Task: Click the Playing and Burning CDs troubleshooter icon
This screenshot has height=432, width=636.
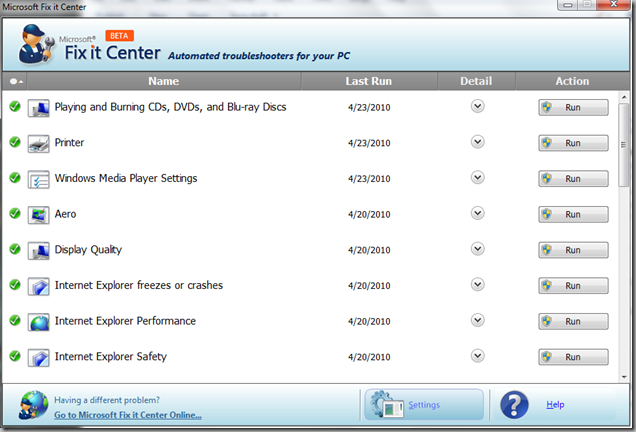Action: (39, 108)
